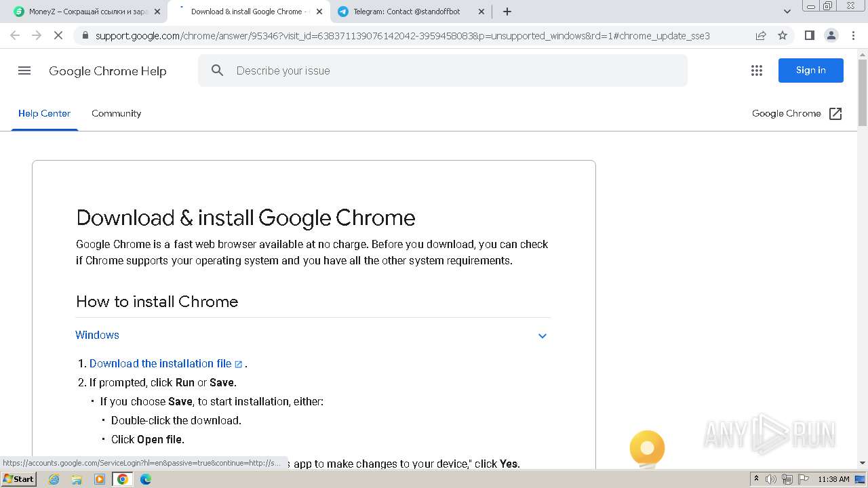Open the hamburger main menu
Viewport: 868px width, 488px height.
(x=24, y=70)
